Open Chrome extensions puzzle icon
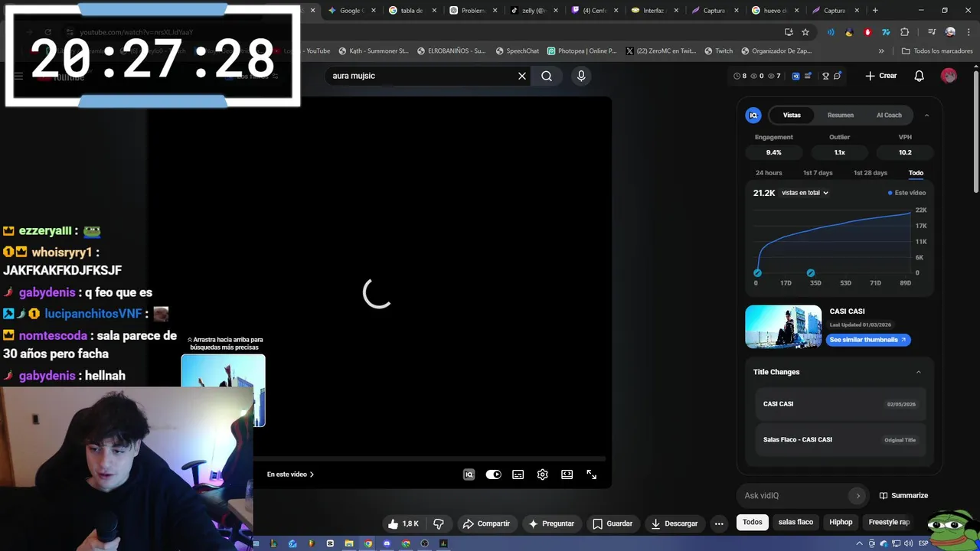 click(905, 32)
